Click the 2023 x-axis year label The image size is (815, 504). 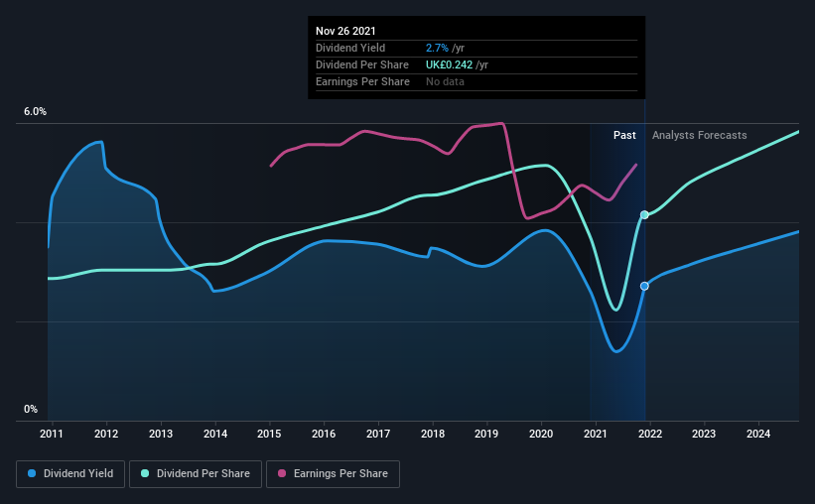704,434
